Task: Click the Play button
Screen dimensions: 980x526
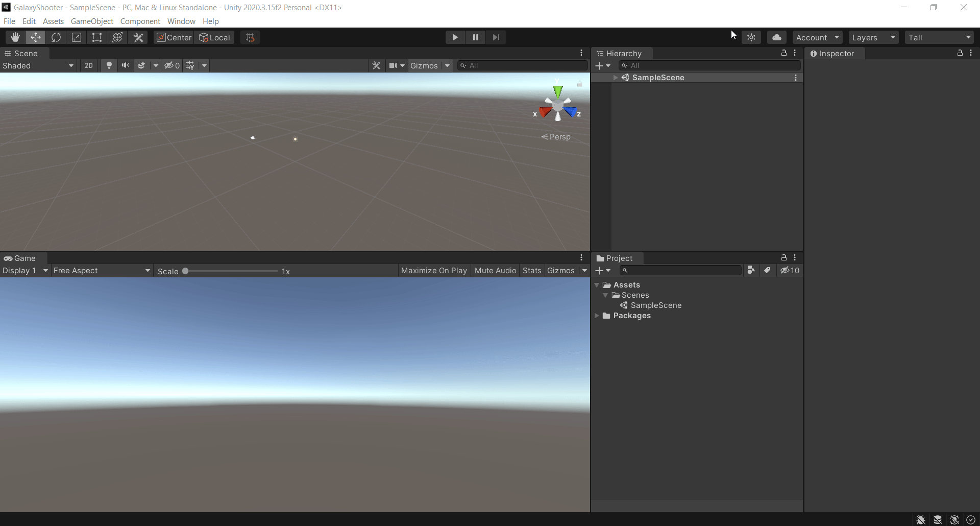Action: pyautogui.click(x=454, y=37)
